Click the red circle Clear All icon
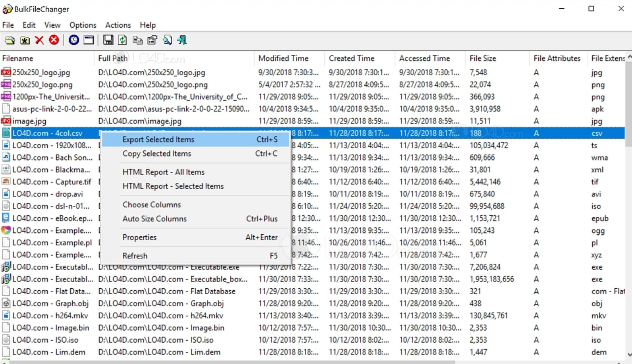This screenshot has width=632, height=364. [x=54, y=40]
